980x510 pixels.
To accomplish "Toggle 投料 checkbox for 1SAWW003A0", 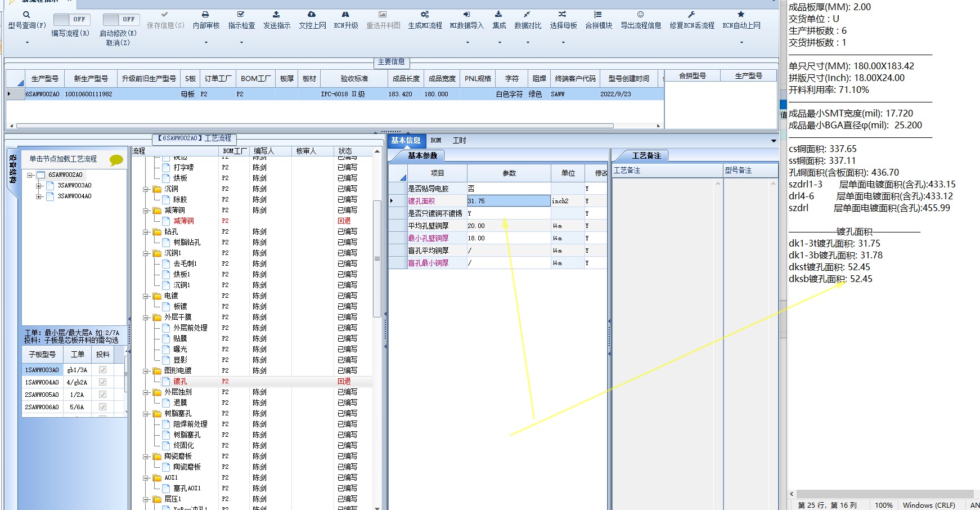I will pos(102,370).
